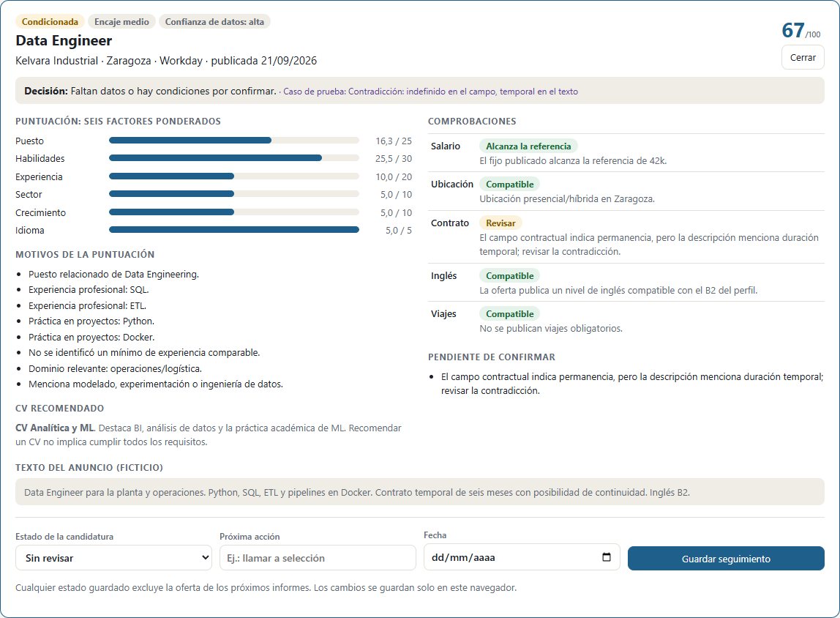Click the Fecha date field

(522, 557)
